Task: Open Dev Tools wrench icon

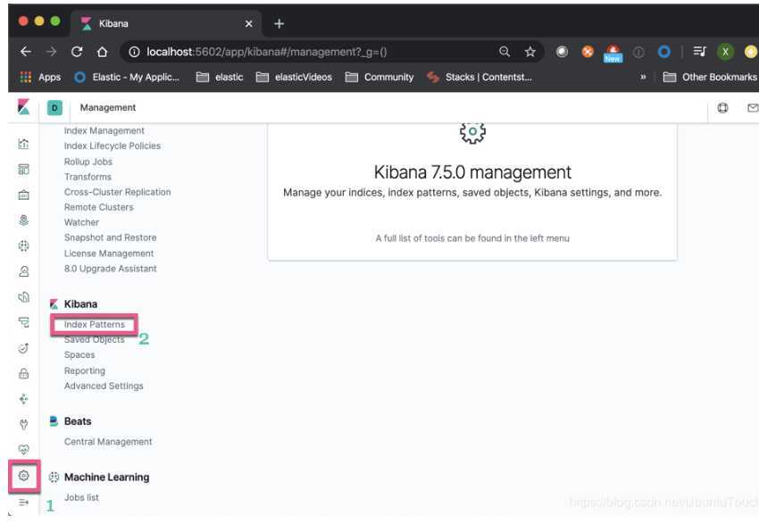Action: coord(23,425)
